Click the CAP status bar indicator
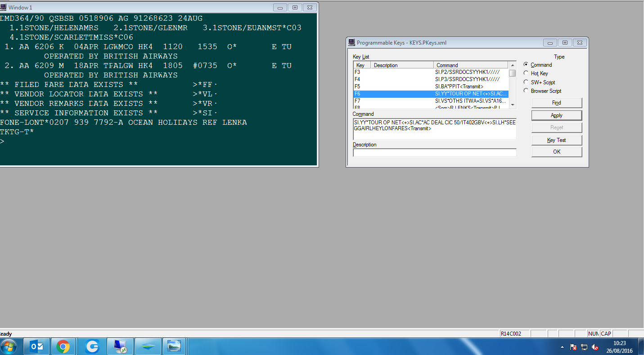 606,334
